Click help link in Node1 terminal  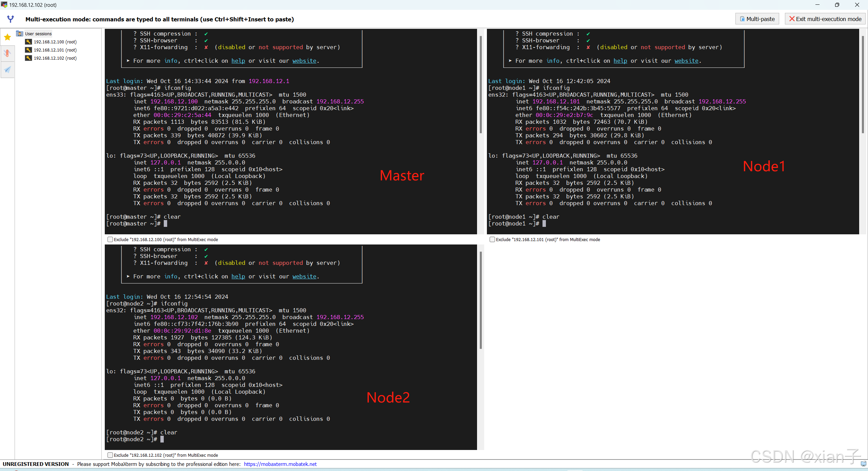[x=620, y=61]
